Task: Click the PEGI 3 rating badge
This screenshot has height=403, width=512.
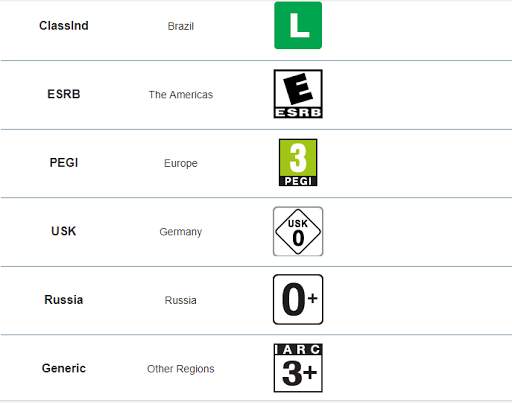Action: pyautogui.click(x=298, y=162)
